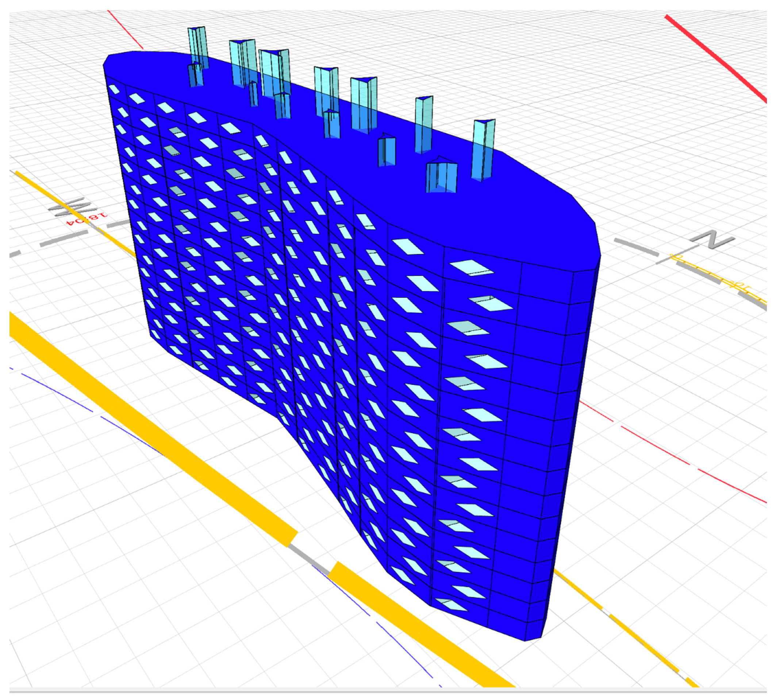The image size is (776, 700).
Task: Select the top-left corner window of the facade
Action: [x=114, y=89]
